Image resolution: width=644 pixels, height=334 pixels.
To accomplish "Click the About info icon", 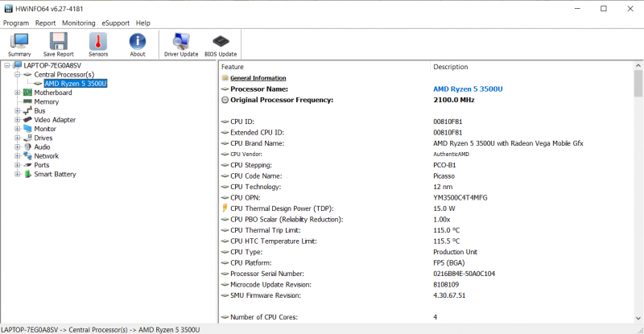I will 138,43.
